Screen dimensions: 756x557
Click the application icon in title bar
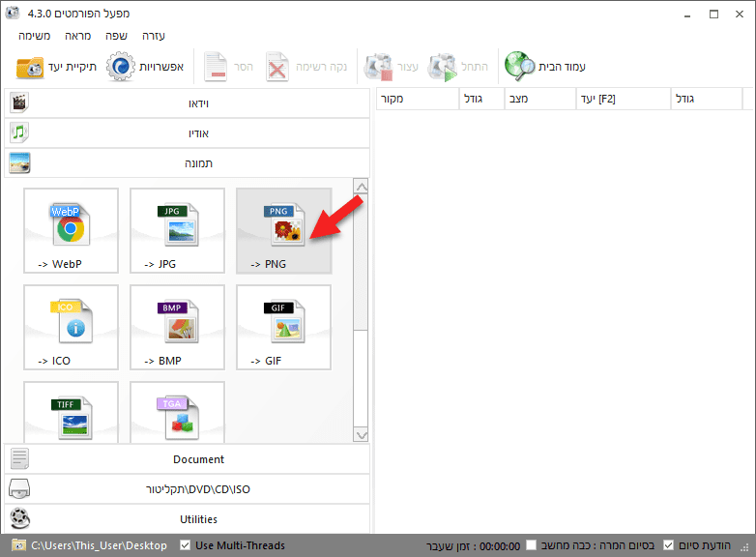click(13, 13)
